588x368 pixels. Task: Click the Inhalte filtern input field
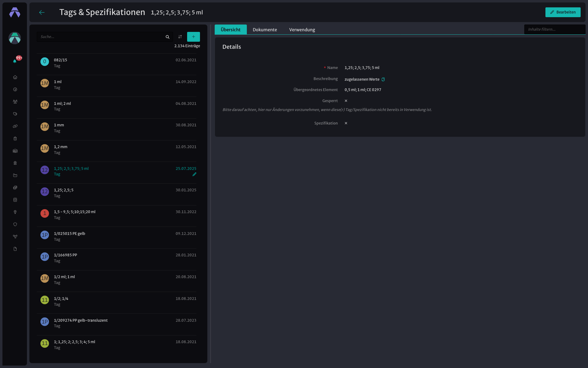[555, 29]
